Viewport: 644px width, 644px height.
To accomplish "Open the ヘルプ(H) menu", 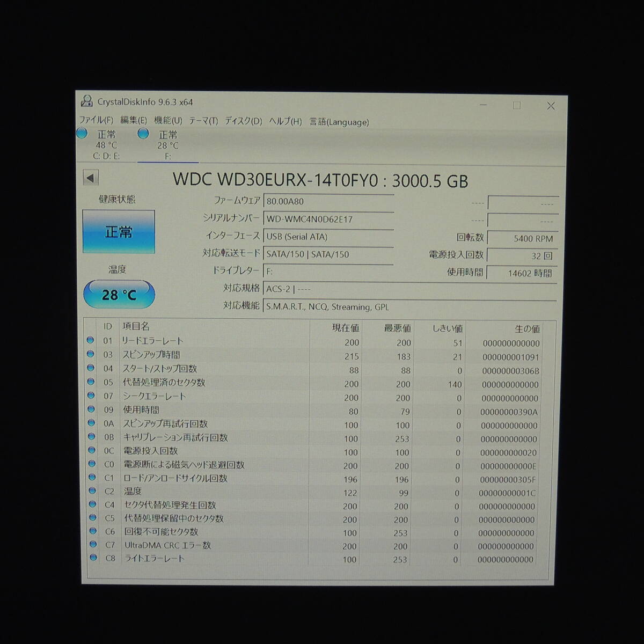I will point(285,122).
